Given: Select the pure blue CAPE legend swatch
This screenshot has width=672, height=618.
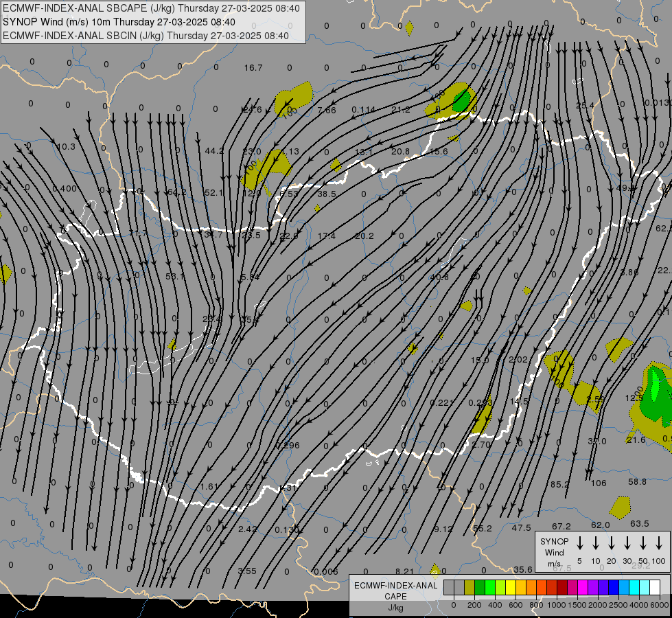Looking at the screenshot, I should [x=614, y=588].
